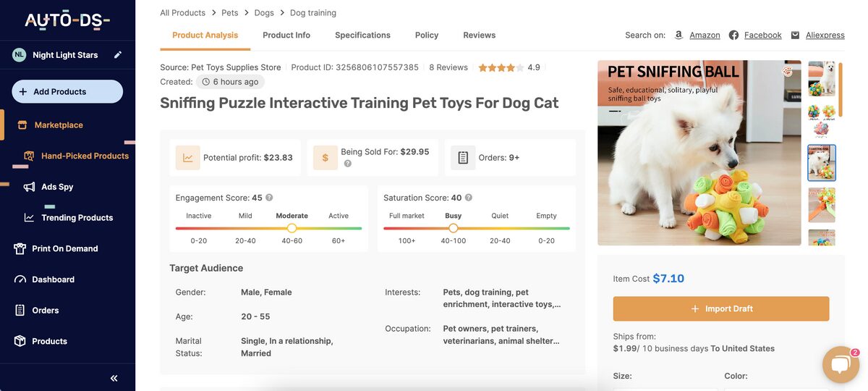Screen dimensions: 868x391
Task: Switch to the Specifications tab
Action: (x=362, y=35)
